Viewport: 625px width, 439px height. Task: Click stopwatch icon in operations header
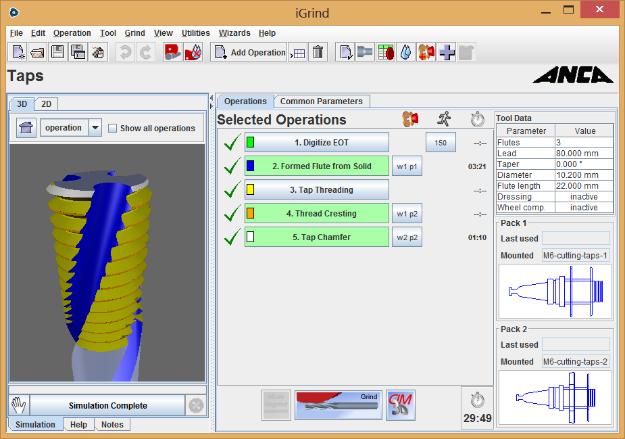[478, 119]
